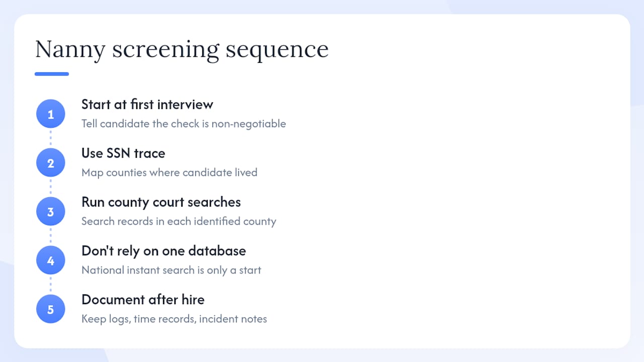Select "Don't rely on one database" heading
Screen dimensions: 644x362
(164, 250)
